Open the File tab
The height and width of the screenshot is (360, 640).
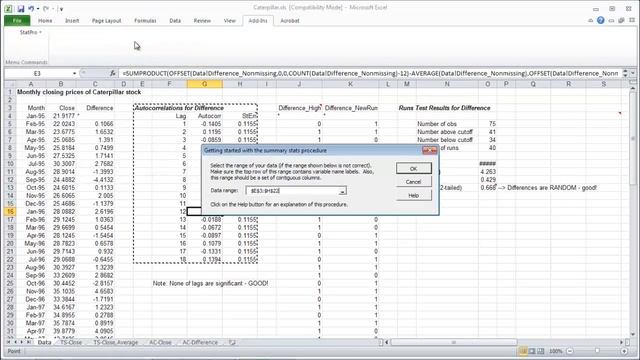tap(17, 20)
